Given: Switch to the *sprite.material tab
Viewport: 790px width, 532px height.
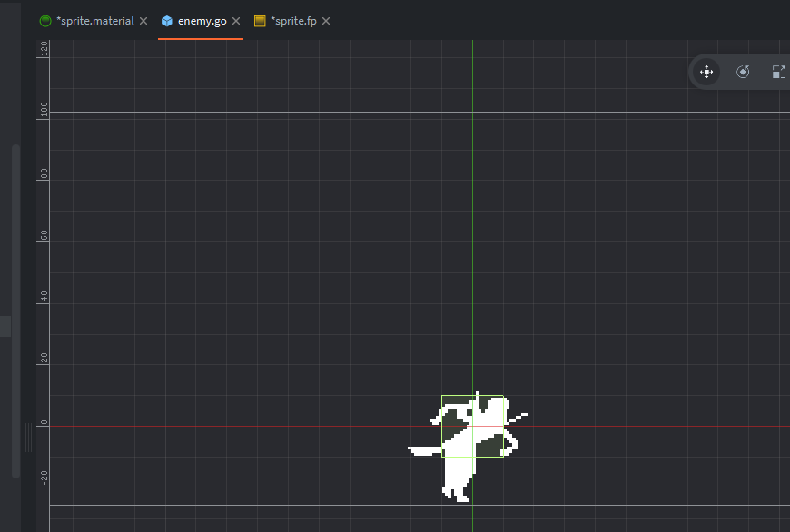Looking at the screenshot, I should click(94, 21).
